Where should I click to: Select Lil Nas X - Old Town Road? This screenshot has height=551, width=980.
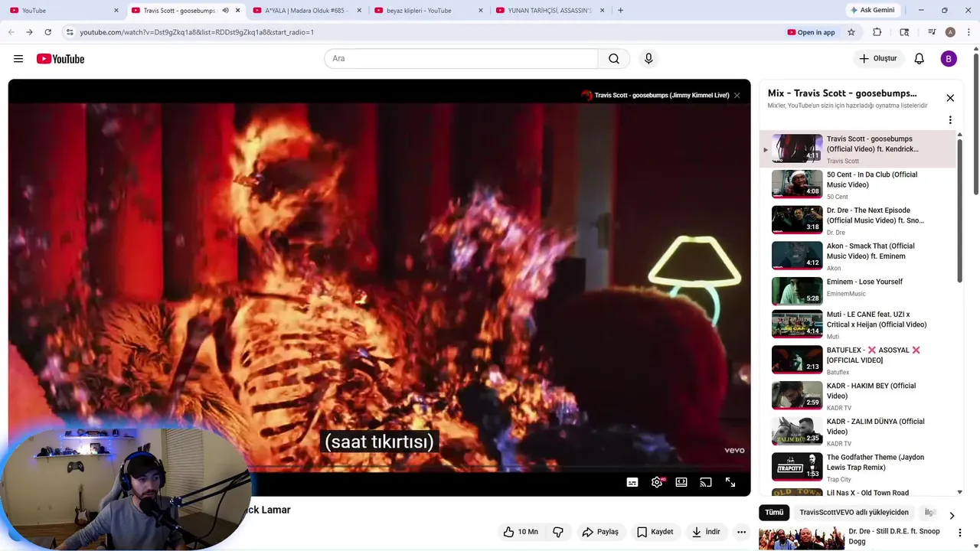click(857, 492)
